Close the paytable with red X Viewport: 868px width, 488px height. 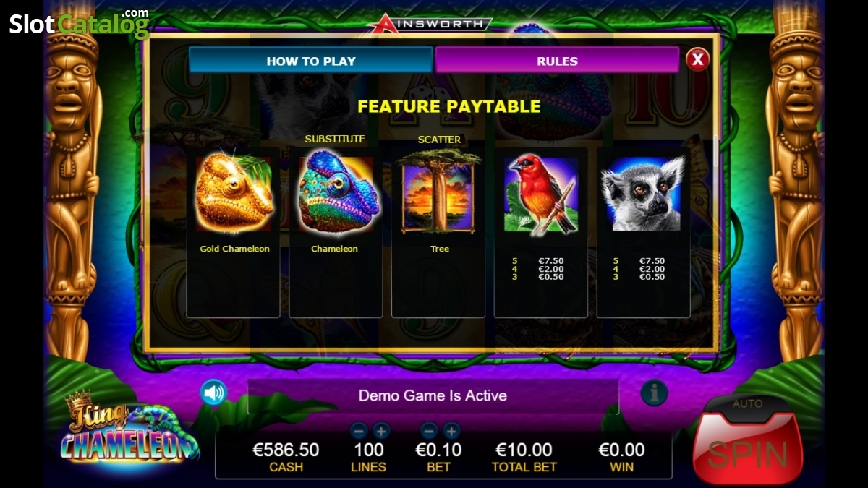click(697, 59)
